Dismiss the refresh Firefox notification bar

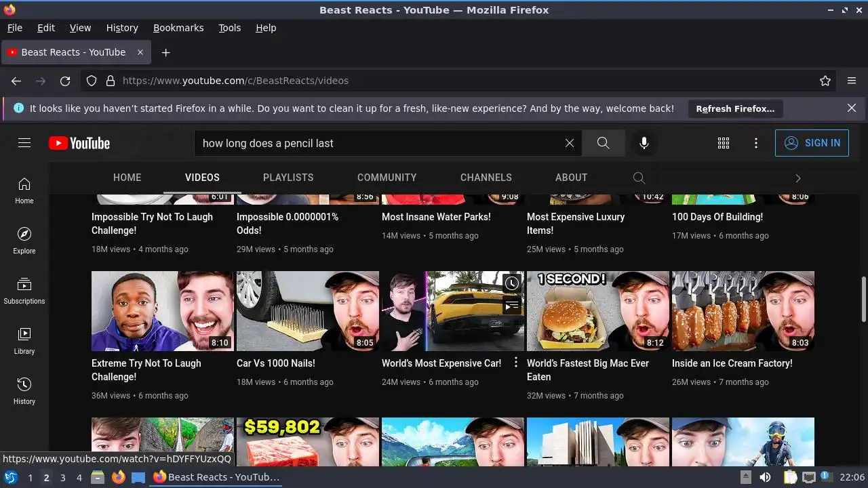[x=852, y=108]
